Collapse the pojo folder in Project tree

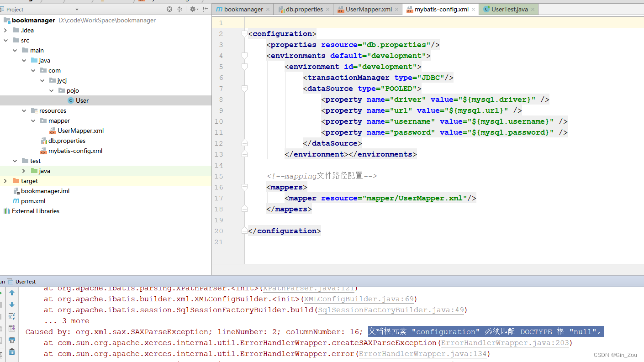tap(52, 90)
